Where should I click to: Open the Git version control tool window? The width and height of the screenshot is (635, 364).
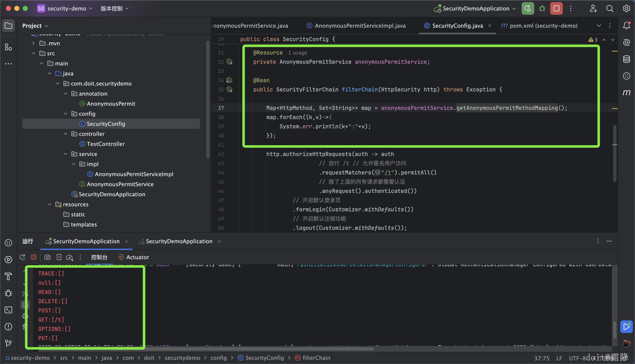(8, 343)
